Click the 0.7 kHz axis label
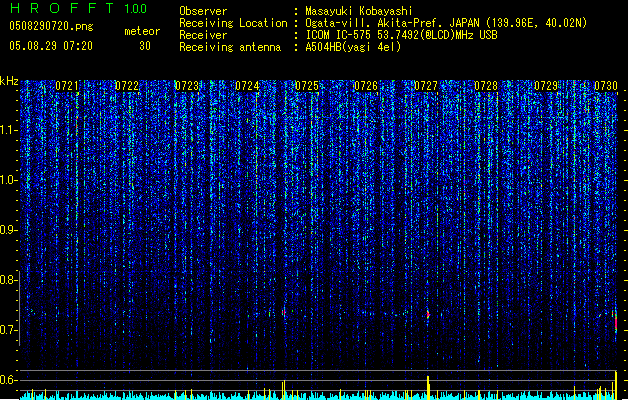Image resolution: width=629 pixels, height=400 pixels. [x=9, y=330]
